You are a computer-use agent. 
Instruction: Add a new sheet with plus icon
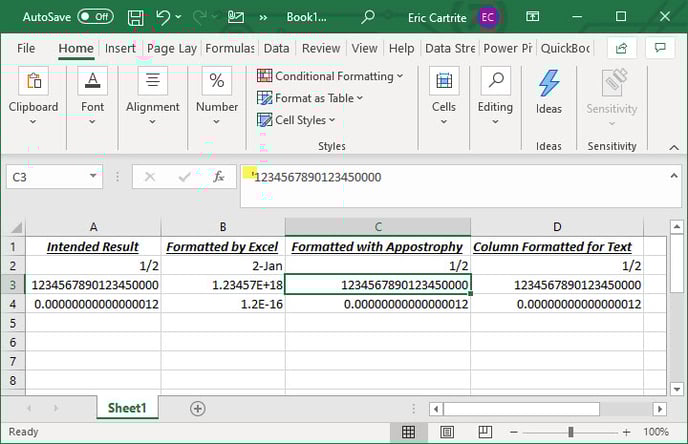coord(197,408)
